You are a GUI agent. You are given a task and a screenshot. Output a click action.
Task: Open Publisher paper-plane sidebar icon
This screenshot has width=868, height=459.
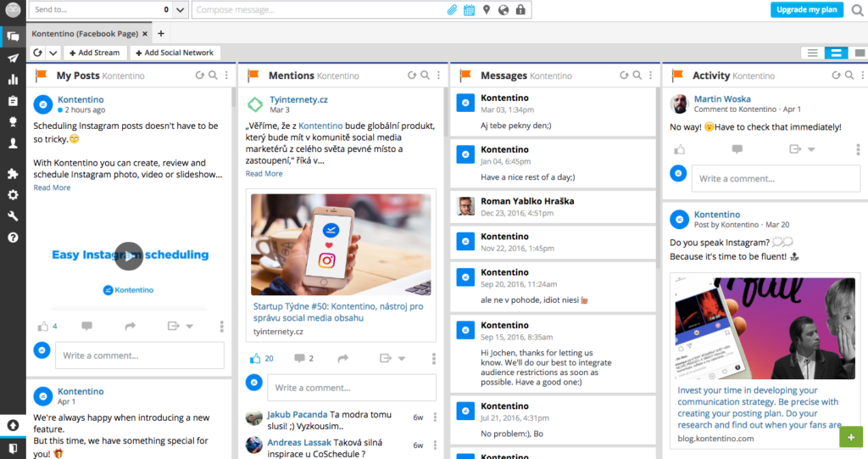[x=13, y=59]
